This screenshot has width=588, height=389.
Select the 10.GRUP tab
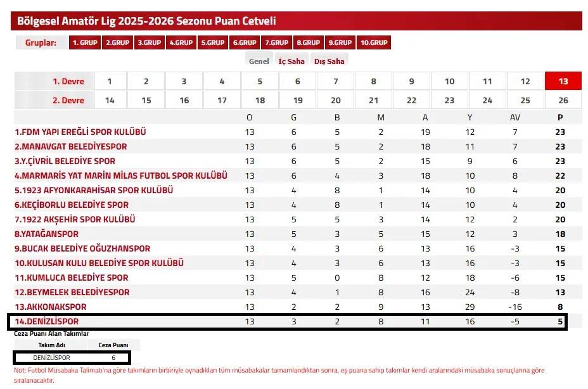(x=374, y=42)
